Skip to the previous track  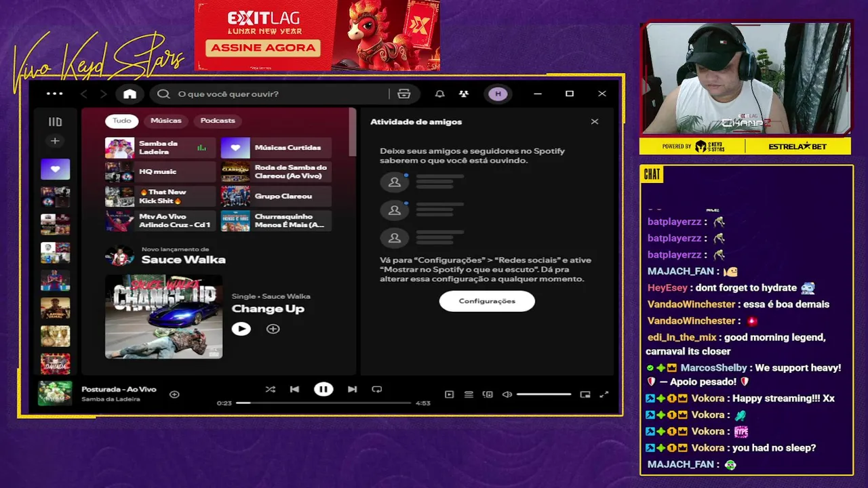pos(294,390)
